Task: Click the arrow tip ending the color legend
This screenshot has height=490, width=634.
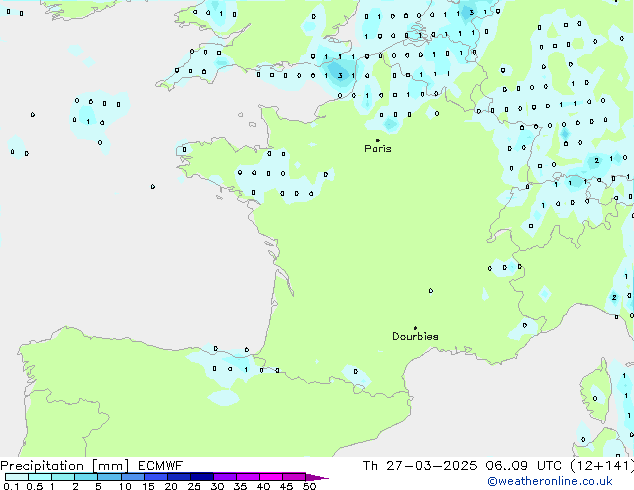Action: point(324,477)
